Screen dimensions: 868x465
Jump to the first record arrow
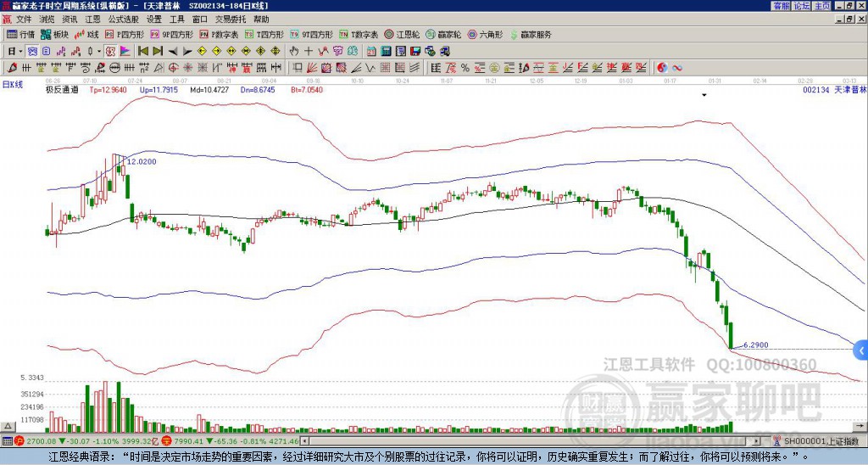143,51
